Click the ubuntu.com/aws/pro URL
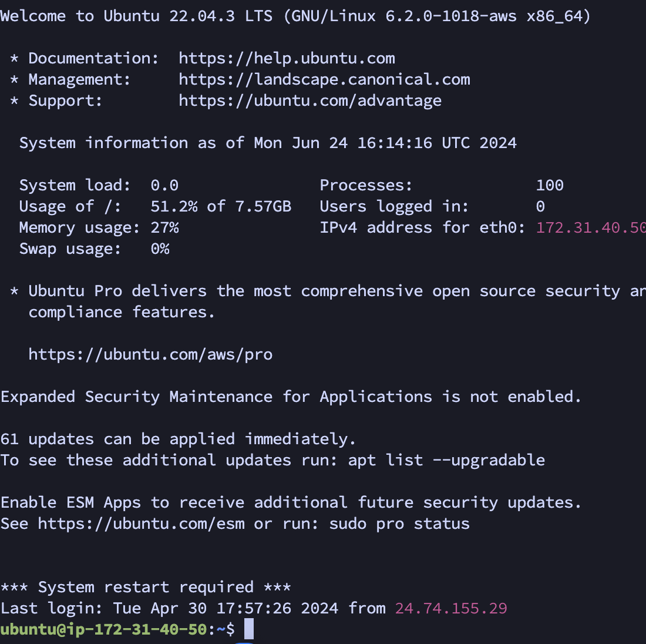646x644 pixels. (x=150, y=354)
